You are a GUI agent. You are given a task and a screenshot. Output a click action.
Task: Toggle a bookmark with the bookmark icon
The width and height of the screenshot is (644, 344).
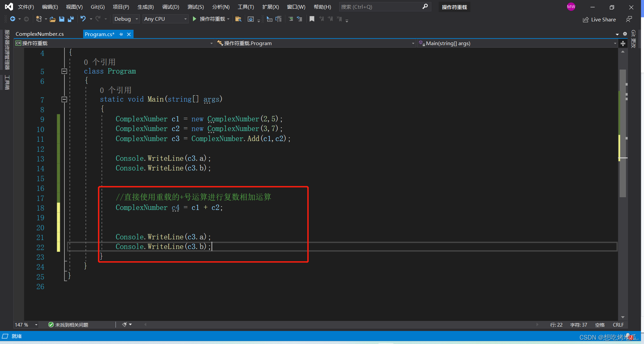coord(312,19)
